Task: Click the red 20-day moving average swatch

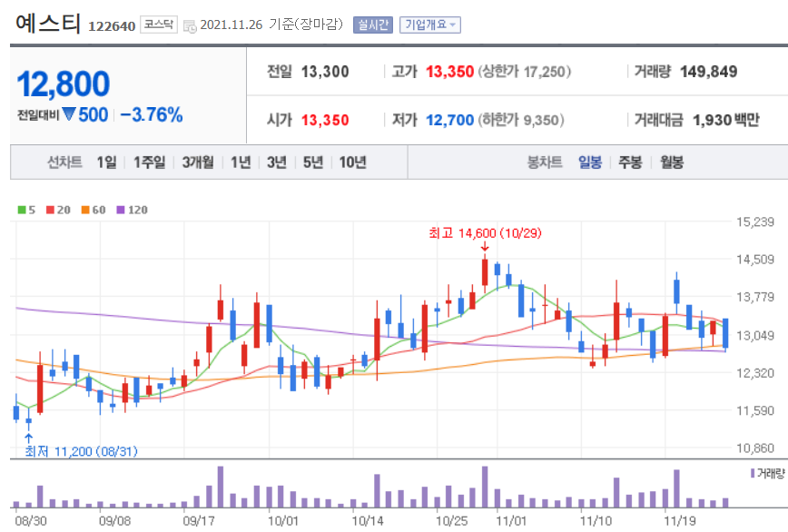Action: click(x=50, y=210)
